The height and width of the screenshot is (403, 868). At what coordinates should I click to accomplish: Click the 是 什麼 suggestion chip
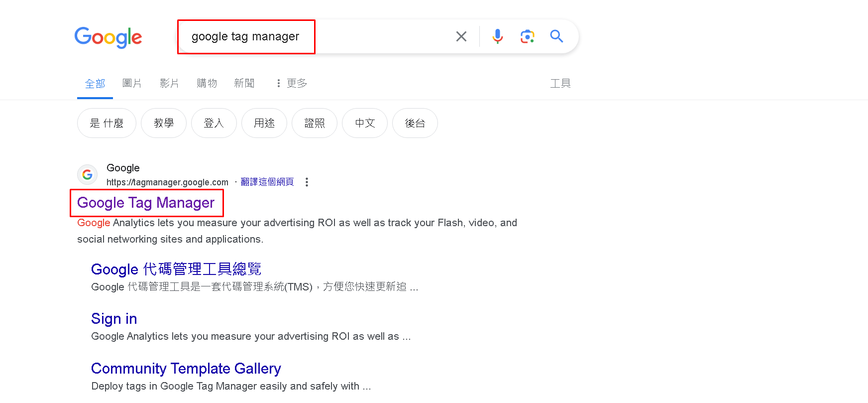click(107, 123)
